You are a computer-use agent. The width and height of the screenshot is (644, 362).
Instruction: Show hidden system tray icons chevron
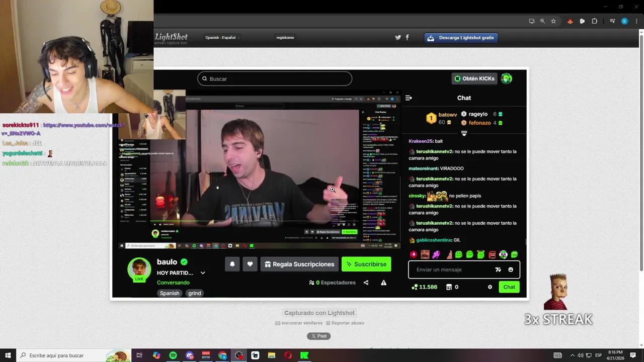(x=572, y=355)
